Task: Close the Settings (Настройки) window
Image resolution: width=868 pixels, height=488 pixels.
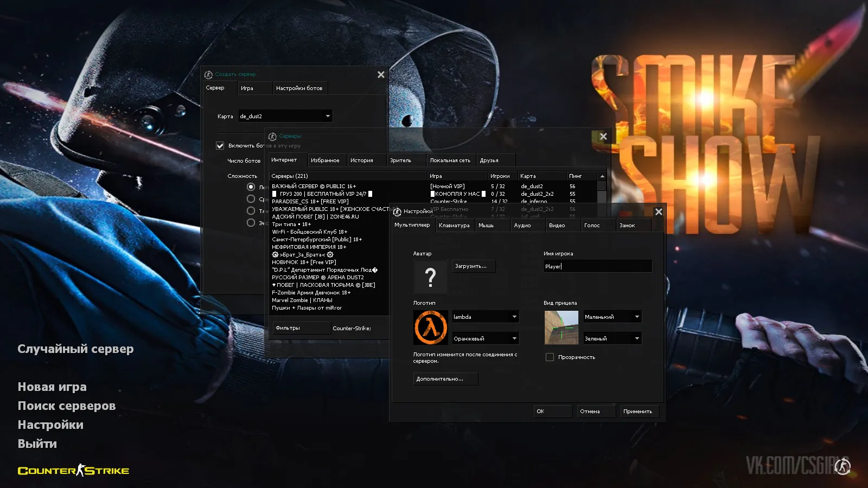Action: pos(659,212)
